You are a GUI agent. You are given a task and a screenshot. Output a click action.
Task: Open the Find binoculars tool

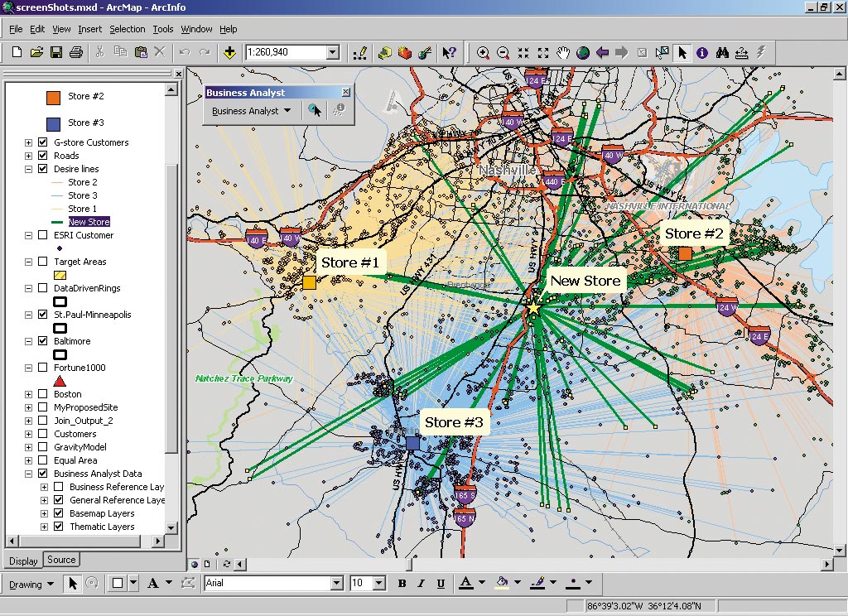[x=722, y=52]
